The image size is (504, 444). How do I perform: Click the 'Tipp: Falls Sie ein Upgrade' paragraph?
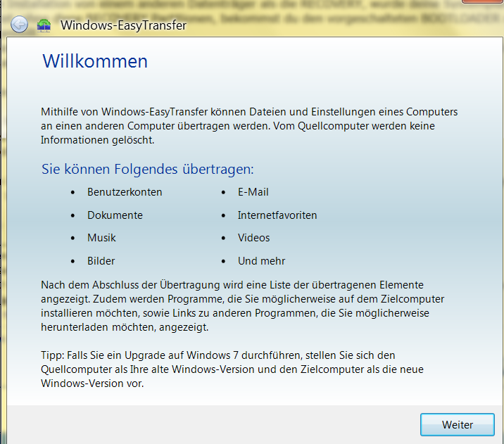click(232, 369)
